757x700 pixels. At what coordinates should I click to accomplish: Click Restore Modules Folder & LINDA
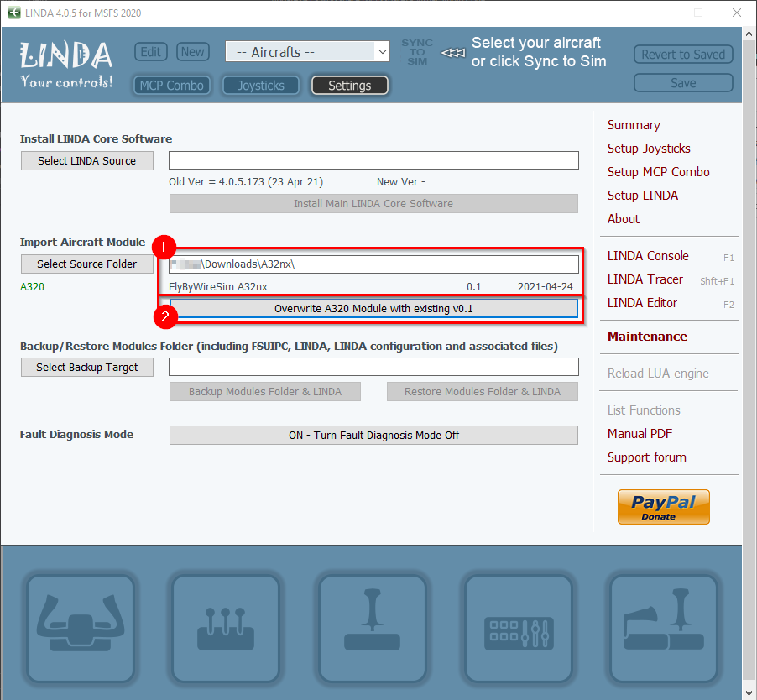pyautogui.click(x=483, y=391)
